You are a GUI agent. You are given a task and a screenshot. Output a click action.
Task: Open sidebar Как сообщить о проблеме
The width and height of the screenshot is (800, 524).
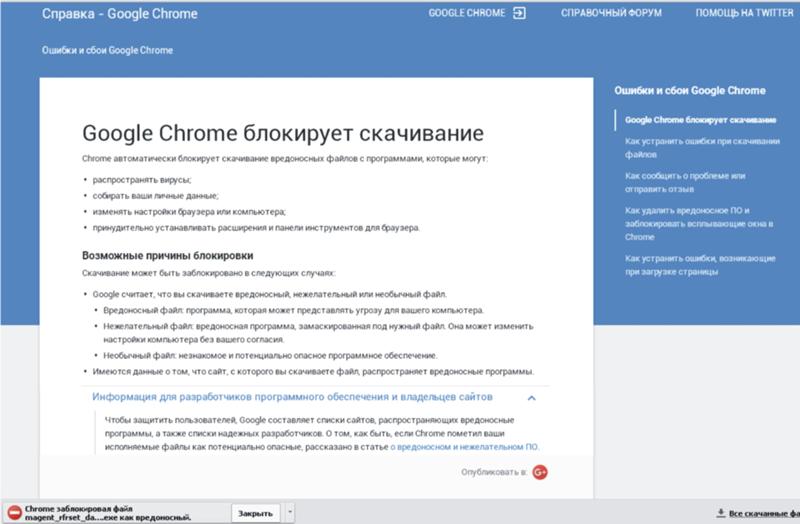coord(685,182)
